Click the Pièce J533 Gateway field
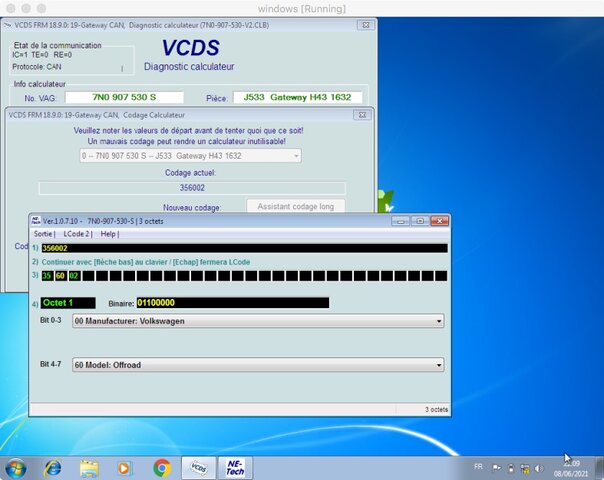The height and width of the screenshot is (480, 604). [297, 97]
